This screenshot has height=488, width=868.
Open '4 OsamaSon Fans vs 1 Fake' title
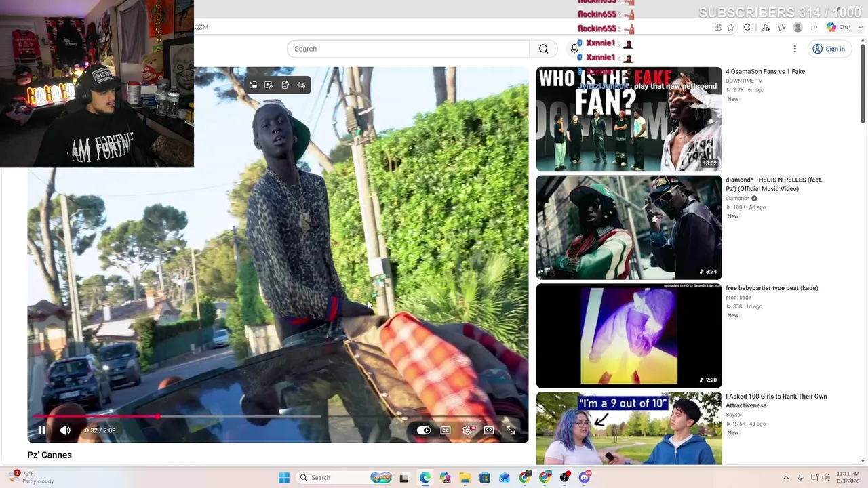pyautogui.click(x=765, y=72)
